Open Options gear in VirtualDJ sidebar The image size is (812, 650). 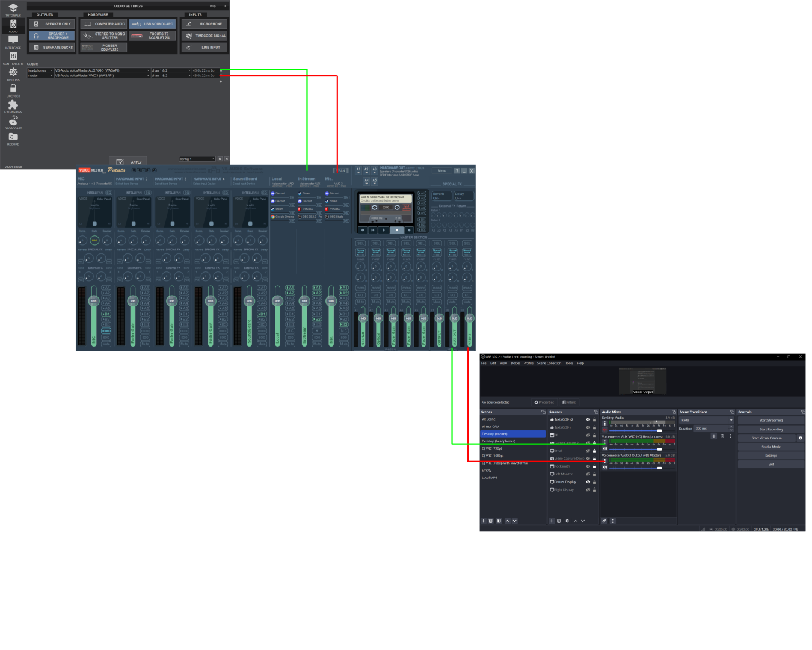click(x=13, y=74)
